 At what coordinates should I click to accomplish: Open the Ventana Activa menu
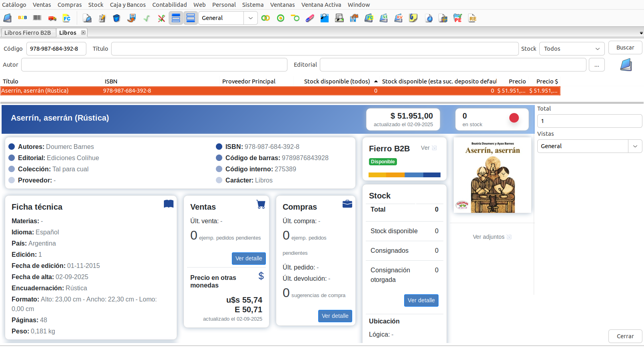coord(321,5)
